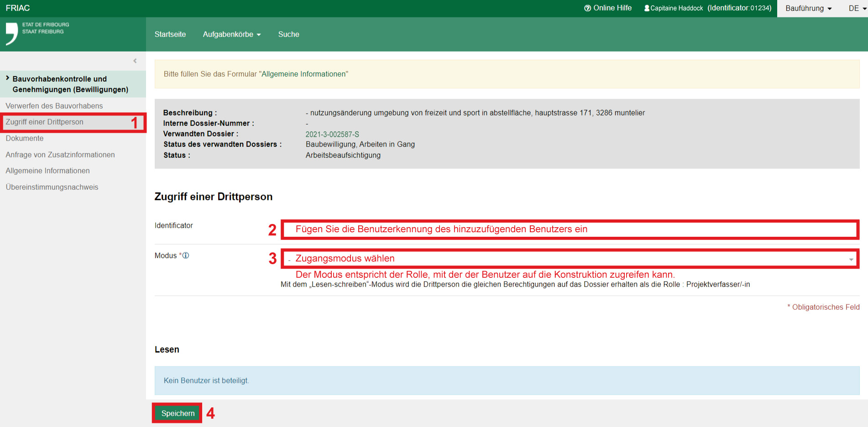Expand Bauvorhabenkontrolle und Genehmigungen section
The height and width of the screenshot is (427, 868).
pyautogui.click(x=70, y=84)
